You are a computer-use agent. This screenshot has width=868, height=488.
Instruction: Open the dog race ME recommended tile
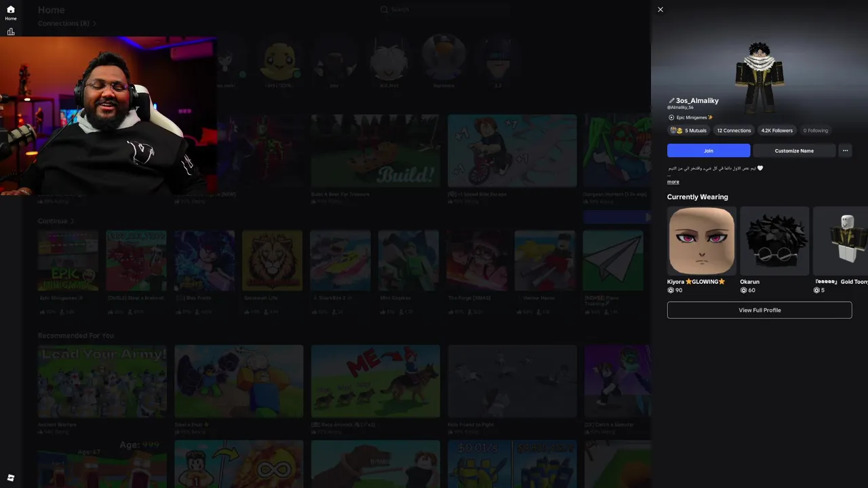pyautogui.click(x=375, y=381)
